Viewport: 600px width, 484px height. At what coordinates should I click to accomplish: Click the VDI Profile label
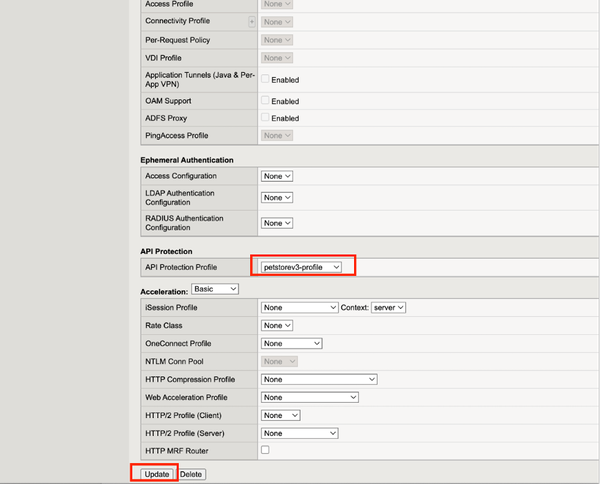pos(163,58)
